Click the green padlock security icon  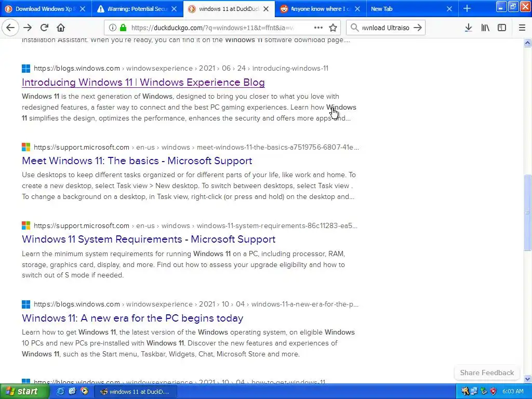click(x=123, y=28)
